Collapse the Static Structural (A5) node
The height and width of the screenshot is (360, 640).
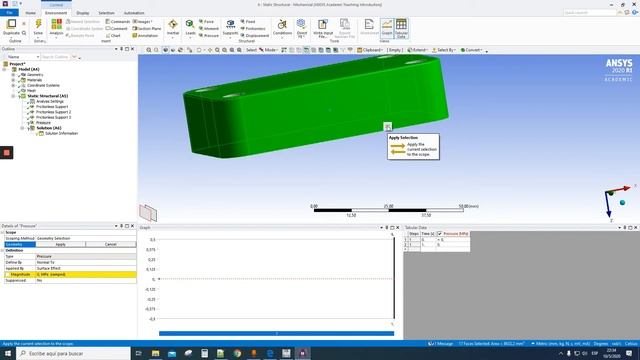[13, 96]
